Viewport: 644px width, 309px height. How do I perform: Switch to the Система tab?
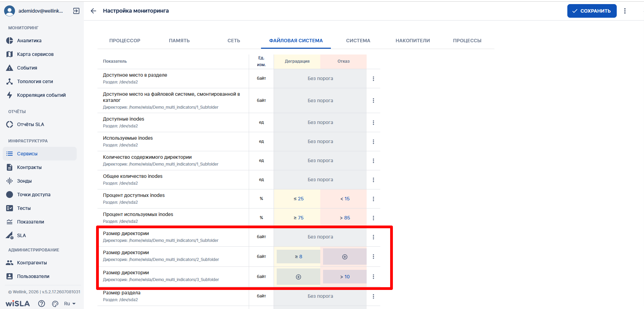tap(358, 41)
